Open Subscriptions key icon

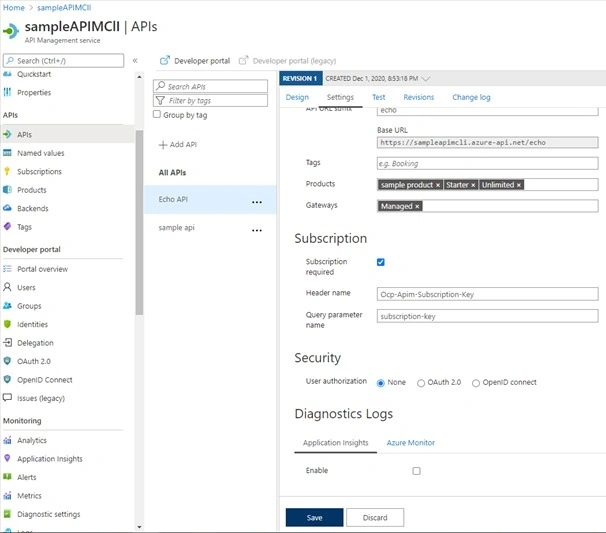coord(7,171)
